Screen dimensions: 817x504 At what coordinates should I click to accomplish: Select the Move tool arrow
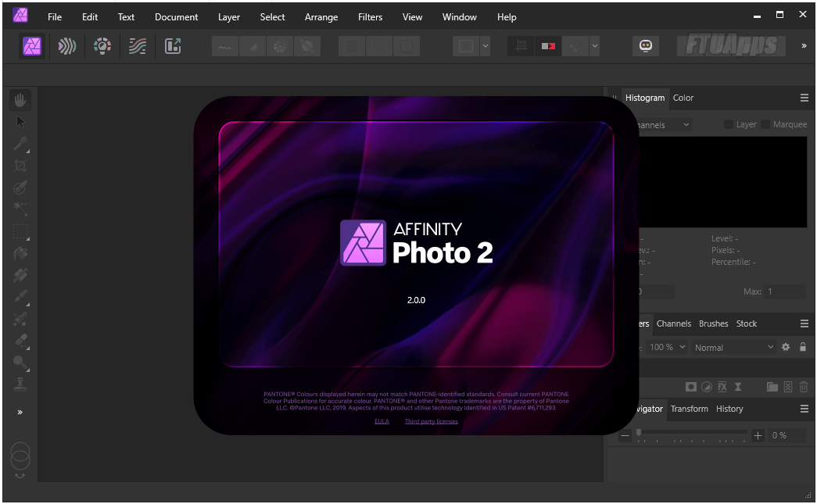pyautogui.click(x=20, y=122)
